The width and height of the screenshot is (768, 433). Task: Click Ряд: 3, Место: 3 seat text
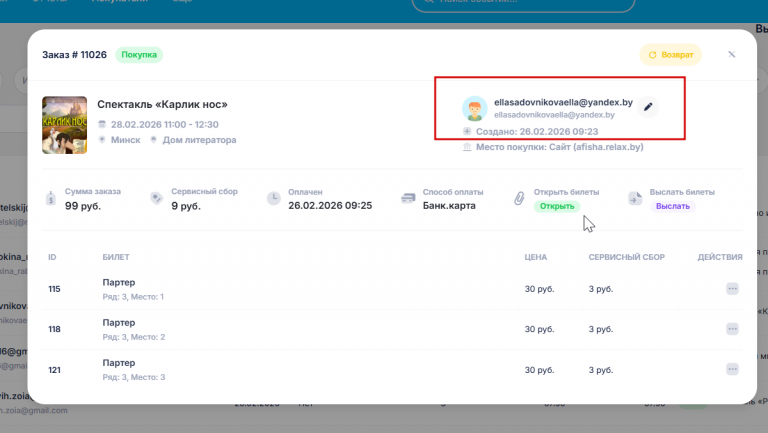[134, 377]
